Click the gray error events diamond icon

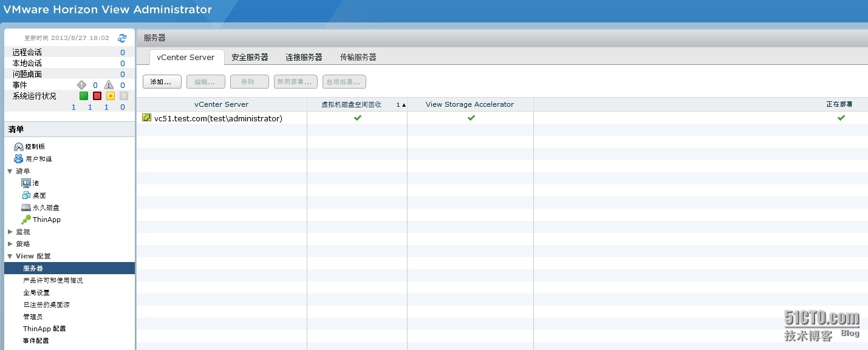pyautogui.click(x=81, y=85)
